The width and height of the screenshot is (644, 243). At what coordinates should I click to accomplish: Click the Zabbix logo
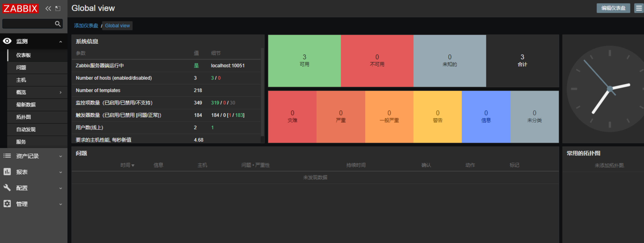(20, 9)
